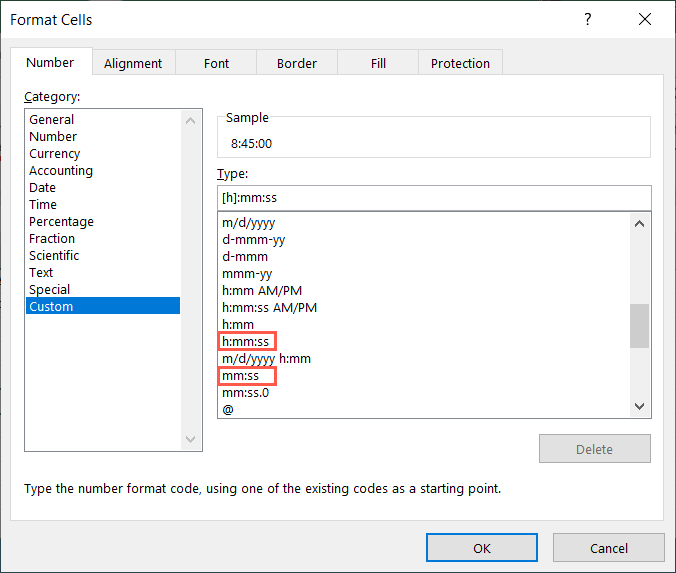Open the Font tab
This screenshot has width=676, height=573.
pyautogui.click(x=216, y=63)
